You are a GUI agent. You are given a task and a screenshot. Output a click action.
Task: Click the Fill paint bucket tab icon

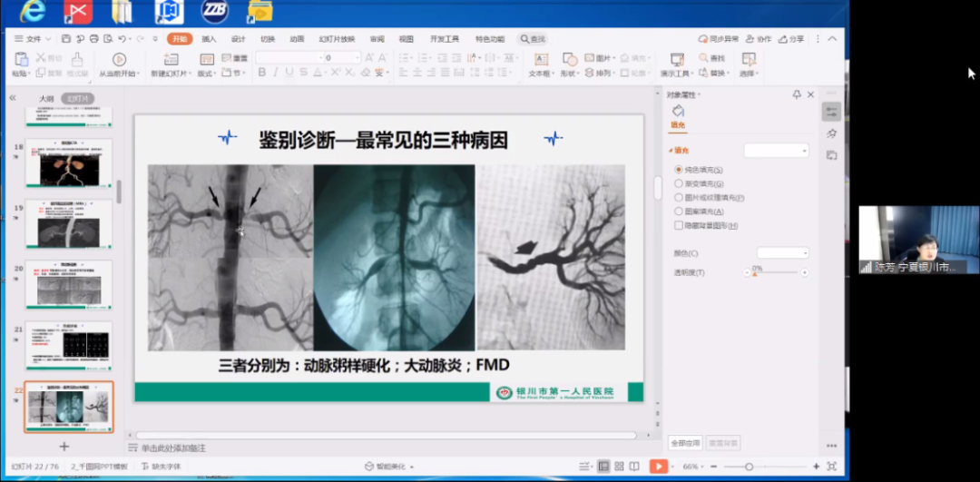coord(678,112)
